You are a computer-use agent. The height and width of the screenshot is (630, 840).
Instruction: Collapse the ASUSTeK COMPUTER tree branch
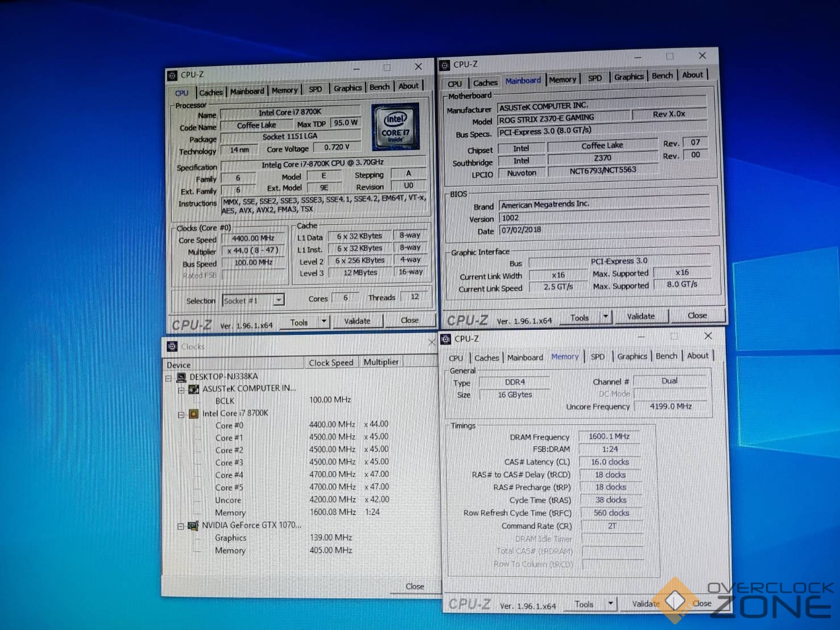click(x=181, y=390)
